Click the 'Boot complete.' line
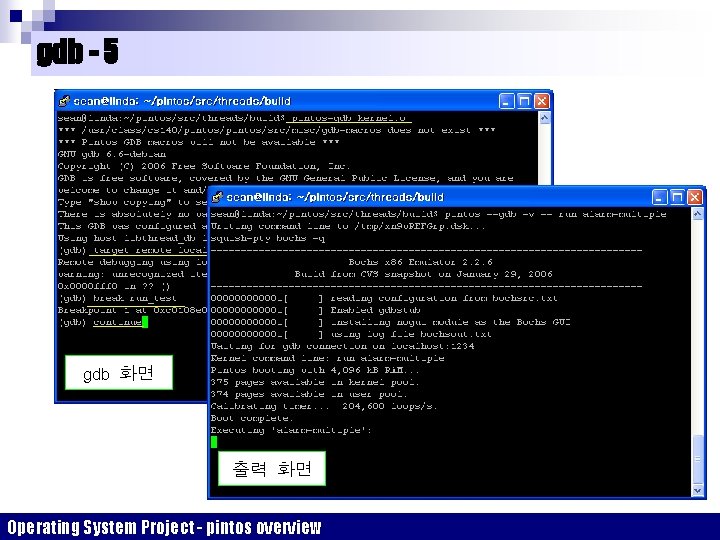Screen dimensions: 720x540 click(x=252, y=418)
